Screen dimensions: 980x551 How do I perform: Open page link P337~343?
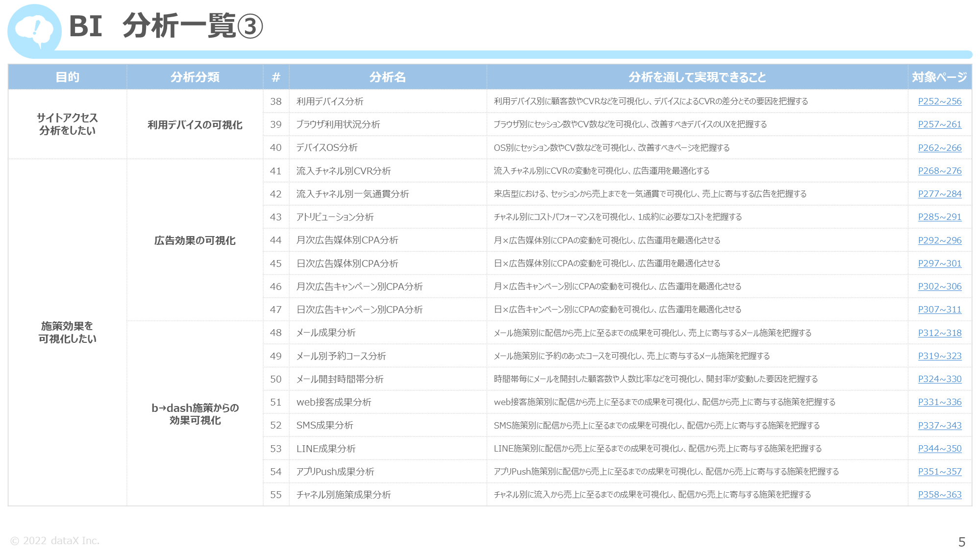[x=939, y=426]
